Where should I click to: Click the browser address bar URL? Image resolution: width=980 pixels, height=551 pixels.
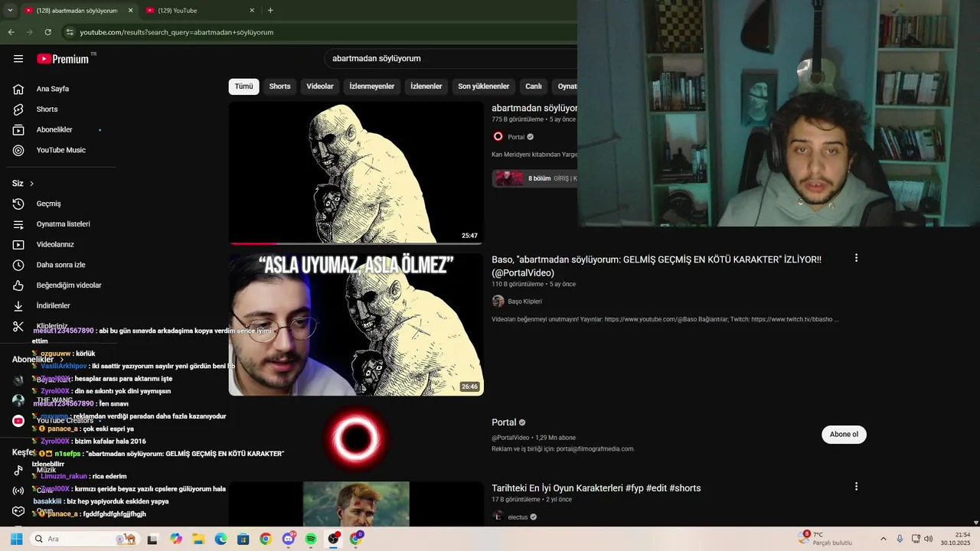click(x=177, y=32)
